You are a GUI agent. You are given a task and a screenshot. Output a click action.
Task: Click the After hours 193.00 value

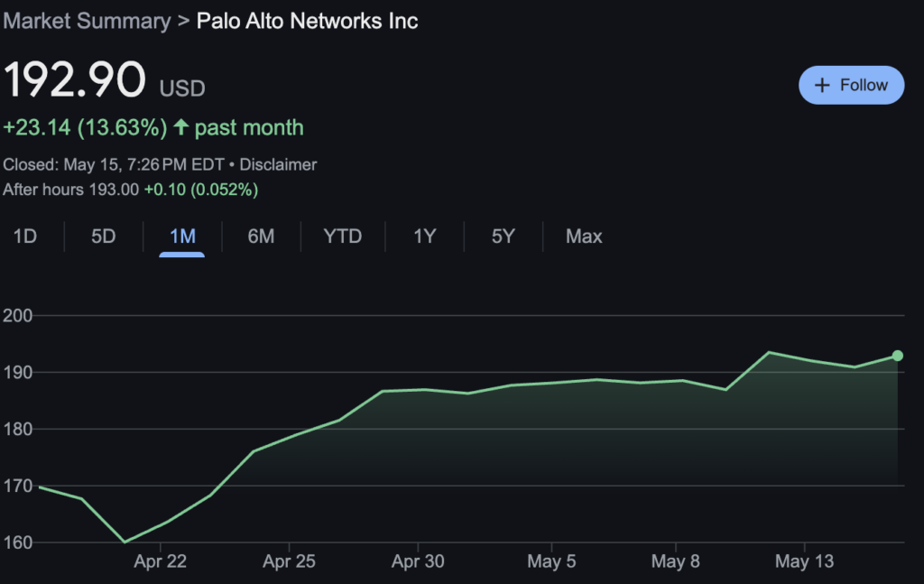pyautogui.click(x=70, y=190)
